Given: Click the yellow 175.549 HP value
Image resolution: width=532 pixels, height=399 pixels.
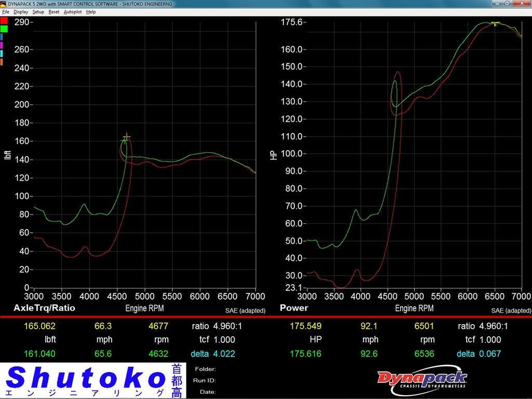Looking at the screenshot, I should [305, 326].
